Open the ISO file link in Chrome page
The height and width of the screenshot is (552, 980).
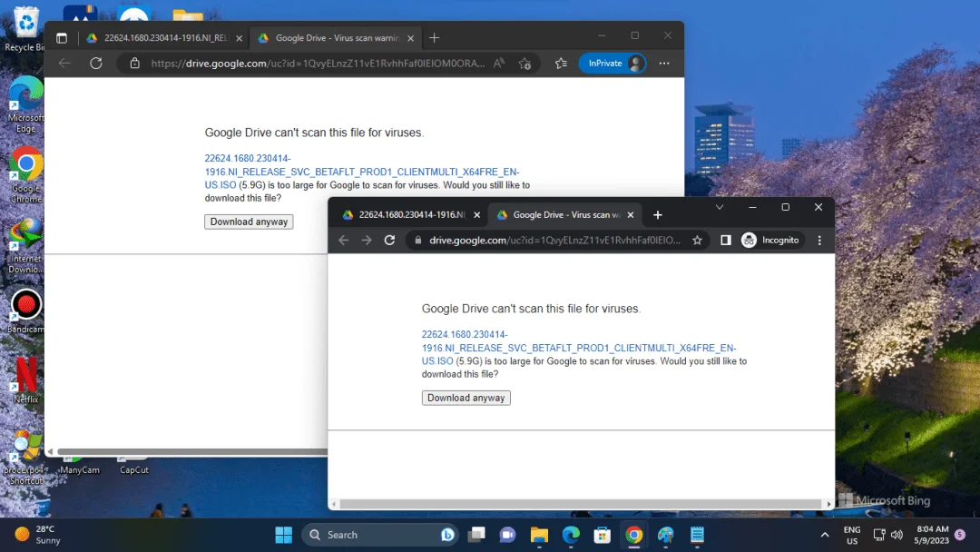[579, 349]
